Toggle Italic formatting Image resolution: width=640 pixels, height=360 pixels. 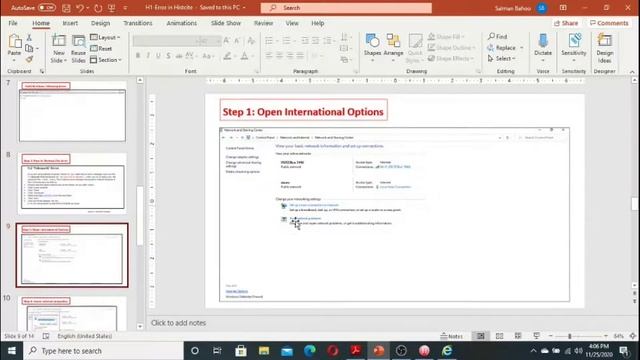(x=148, y=56)
